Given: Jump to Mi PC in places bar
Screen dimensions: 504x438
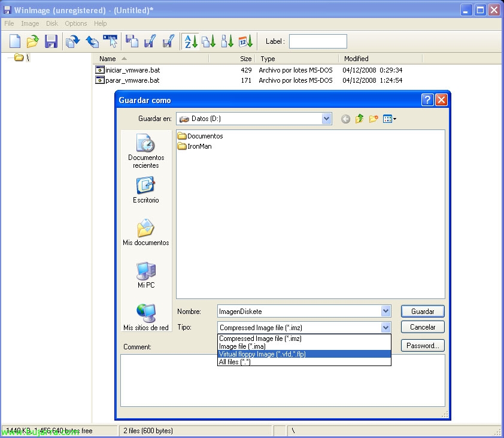Looking at the screenshot, I should 145,276.
